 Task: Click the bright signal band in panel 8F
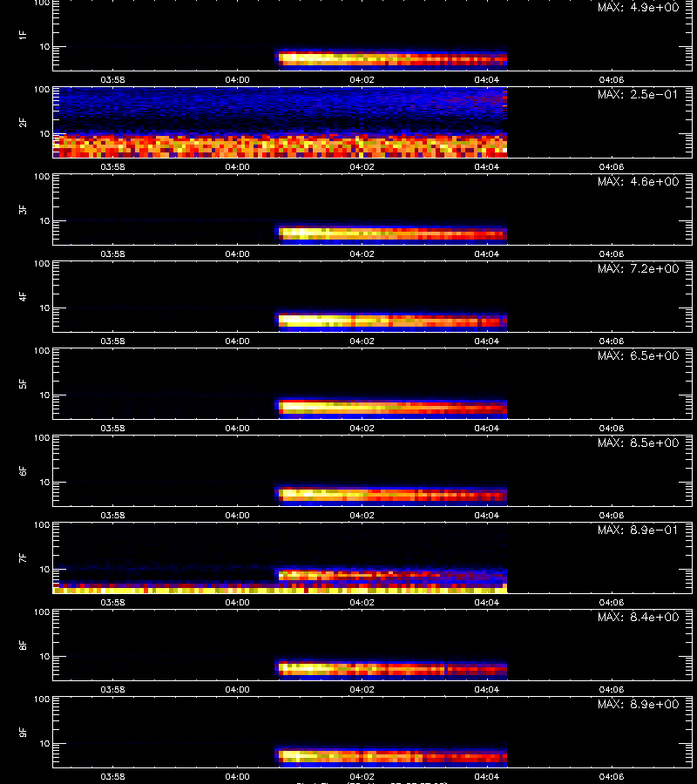coord(391,668)
